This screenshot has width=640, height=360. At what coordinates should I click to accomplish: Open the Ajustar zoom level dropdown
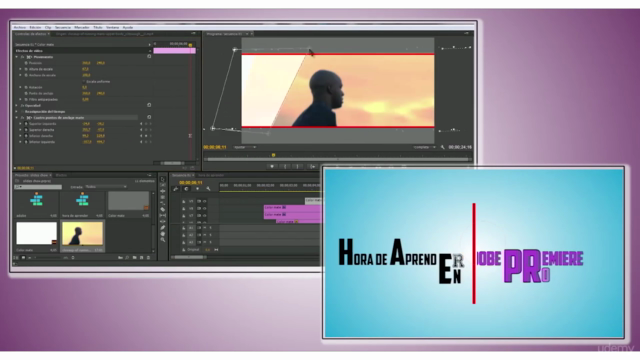pos(244,147)
